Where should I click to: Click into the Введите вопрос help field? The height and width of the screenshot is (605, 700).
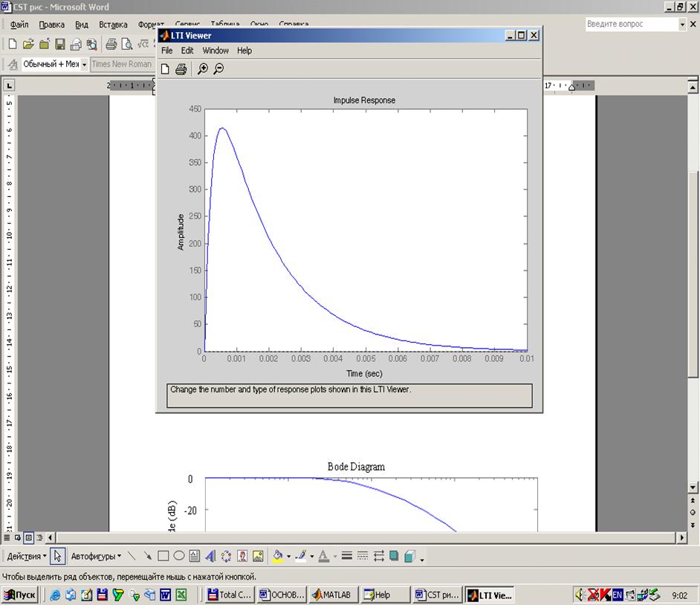tap(630, 25)
